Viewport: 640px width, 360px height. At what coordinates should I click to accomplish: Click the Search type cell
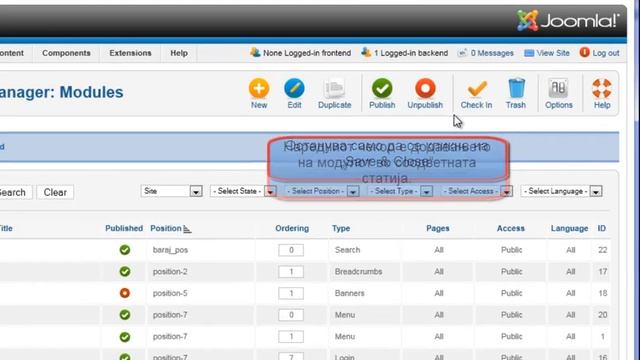pyautogui.click(x=347, y=250)
